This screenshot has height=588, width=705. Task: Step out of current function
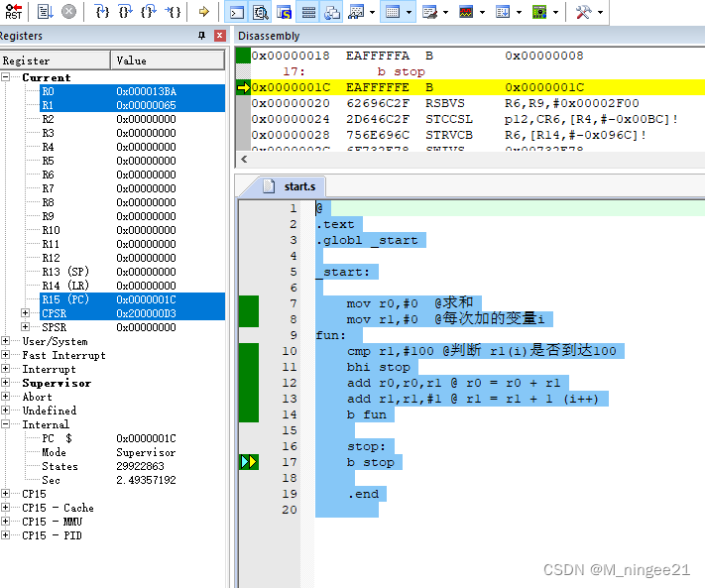click(x=149, y=12)
